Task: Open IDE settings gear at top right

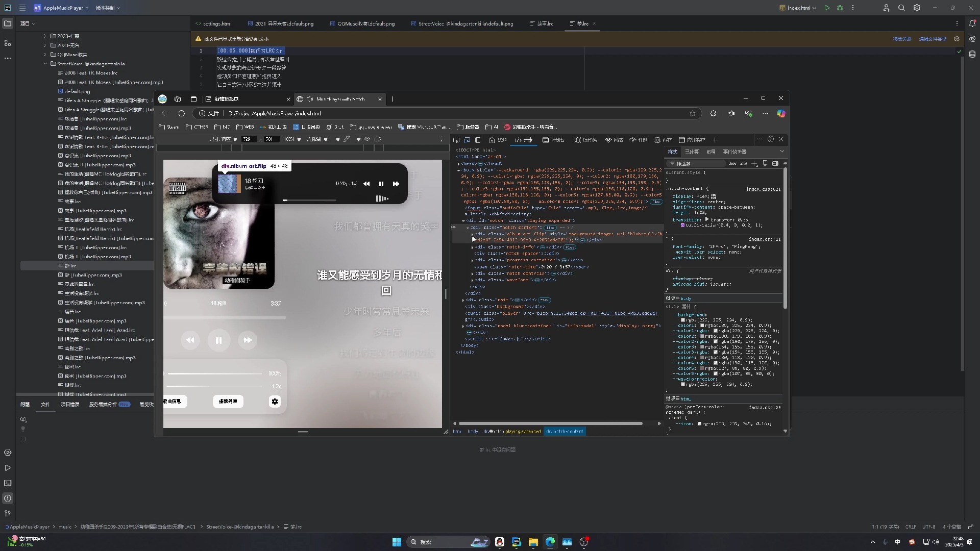Action: [x=917, y=8]
